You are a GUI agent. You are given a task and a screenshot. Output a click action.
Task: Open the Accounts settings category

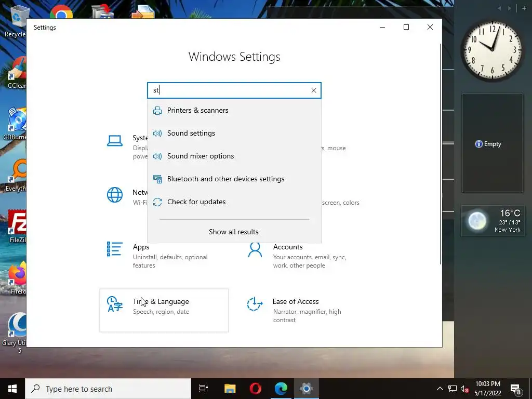(304, 256)
